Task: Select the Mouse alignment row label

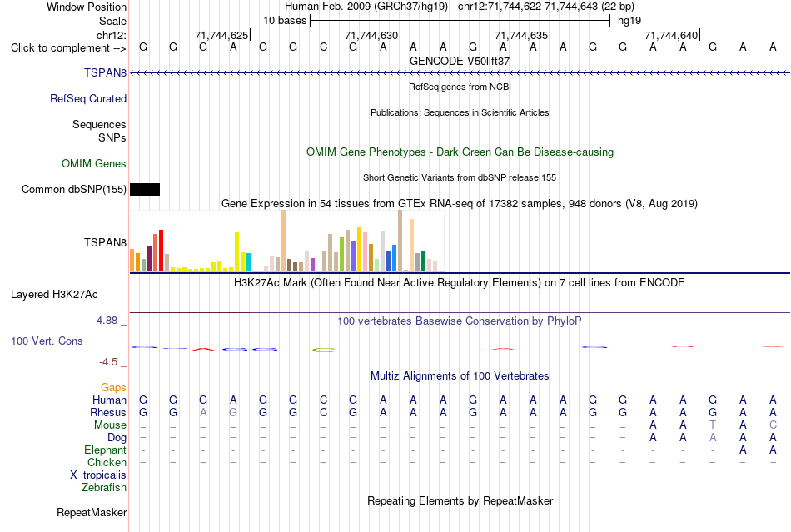Action: tap(110, 425)
